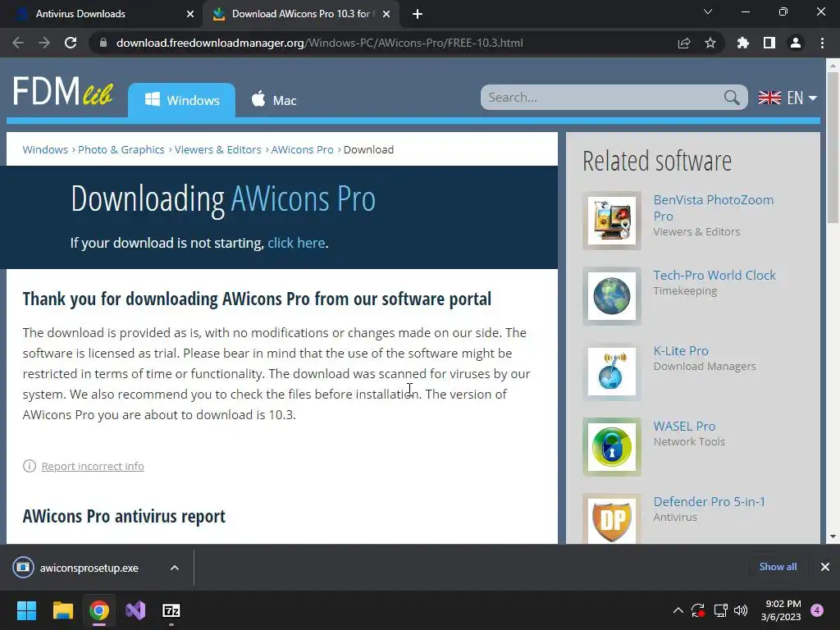The width and height of the screenshot is (840, 630).
Task: Open Windows Start menu
Action: pyautogui.click(x=26, y=610)
